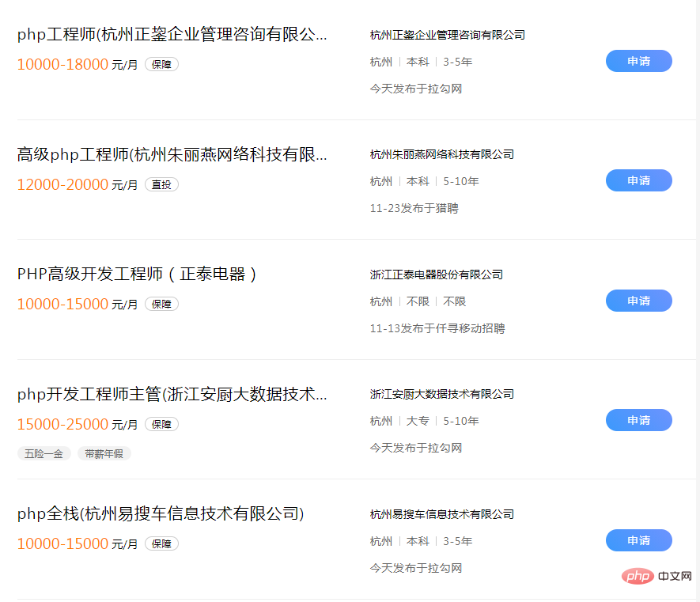Viewport: 700px width, 602px height.
Task: Open job title php开发工程师主管(浙江安厨大数据技术...
Action: pos(172,394)
